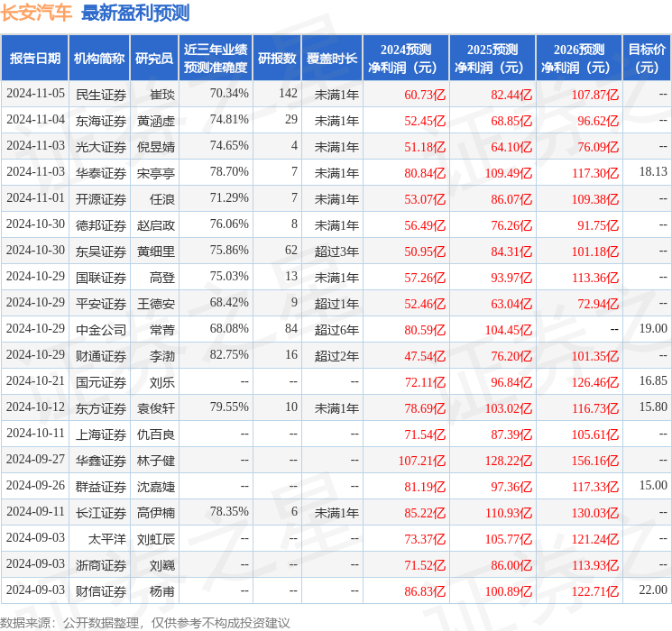Screen dimensions: 672x631
Task: Select the 上海证券 institution cell
Action: 101,434
